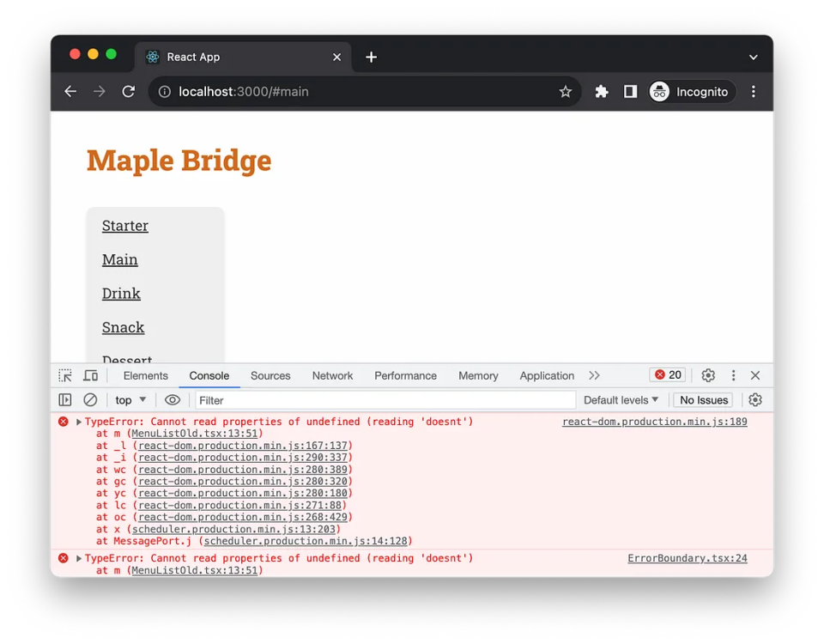Open the side panel icon

(630, 92)
